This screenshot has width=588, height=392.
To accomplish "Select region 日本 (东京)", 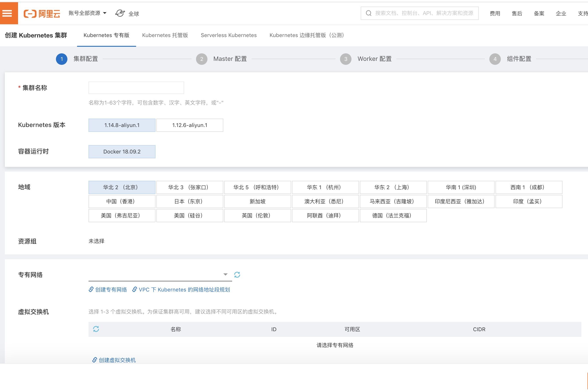I will pos(190,202).
